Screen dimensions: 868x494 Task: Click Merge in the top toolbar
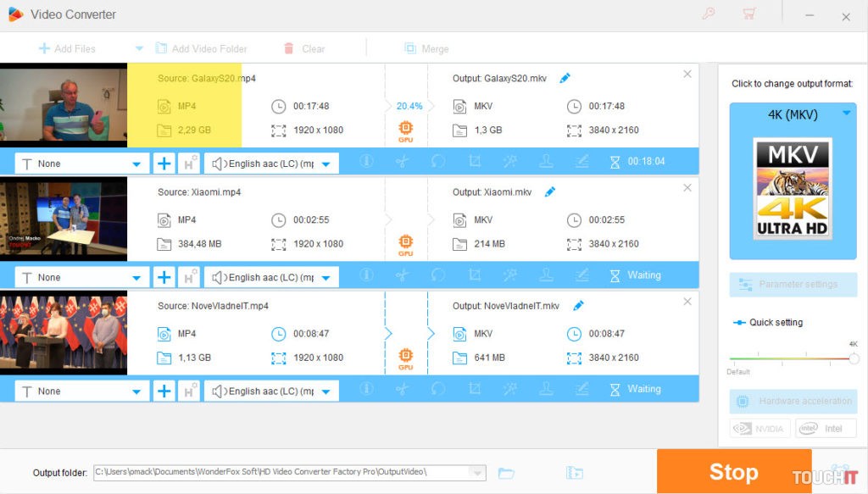tap(426, 49)
